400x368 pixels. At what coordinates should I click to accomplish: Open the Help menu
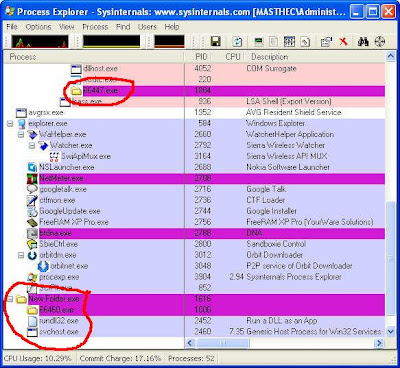tap(172, 27)
